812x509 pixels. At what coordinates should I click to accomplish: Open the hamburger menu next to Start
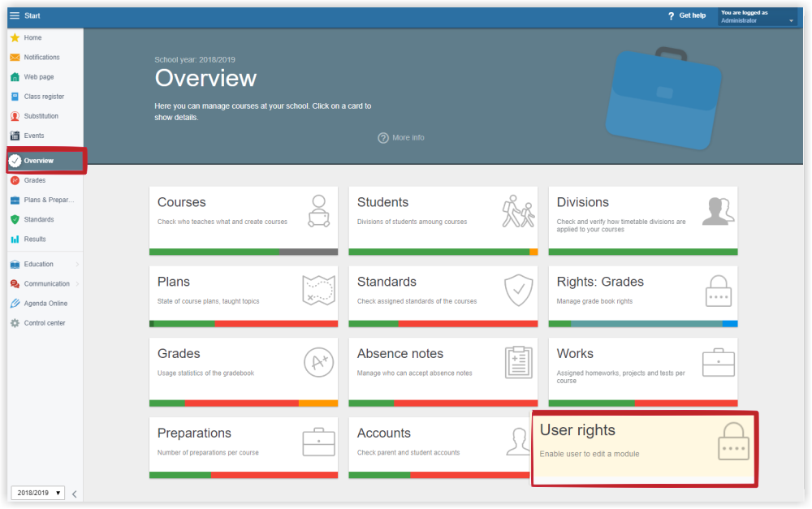(15, 15)
